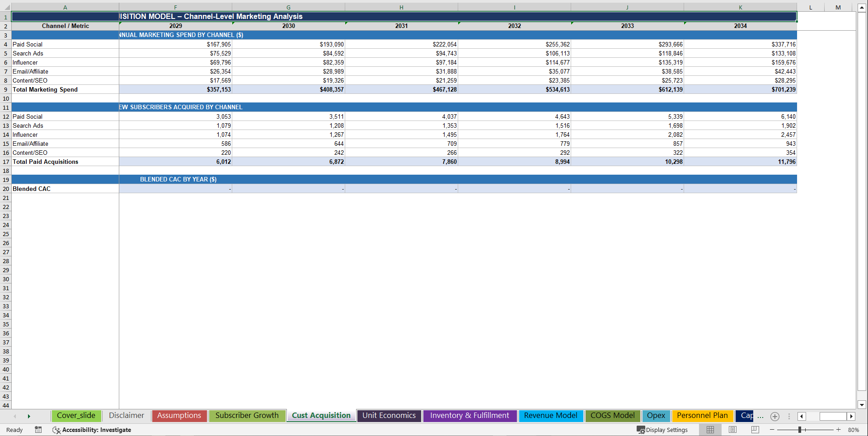The width and height of the screenshot is (868, 436).
Task: Zoom out using the minus icon
Action: 772,430
